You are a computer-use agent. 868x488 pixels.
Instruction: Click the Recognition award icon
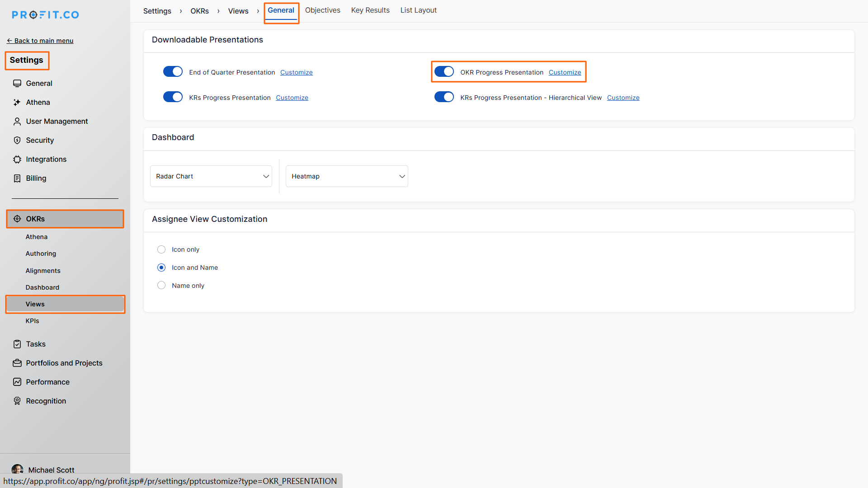click(17, 401)
